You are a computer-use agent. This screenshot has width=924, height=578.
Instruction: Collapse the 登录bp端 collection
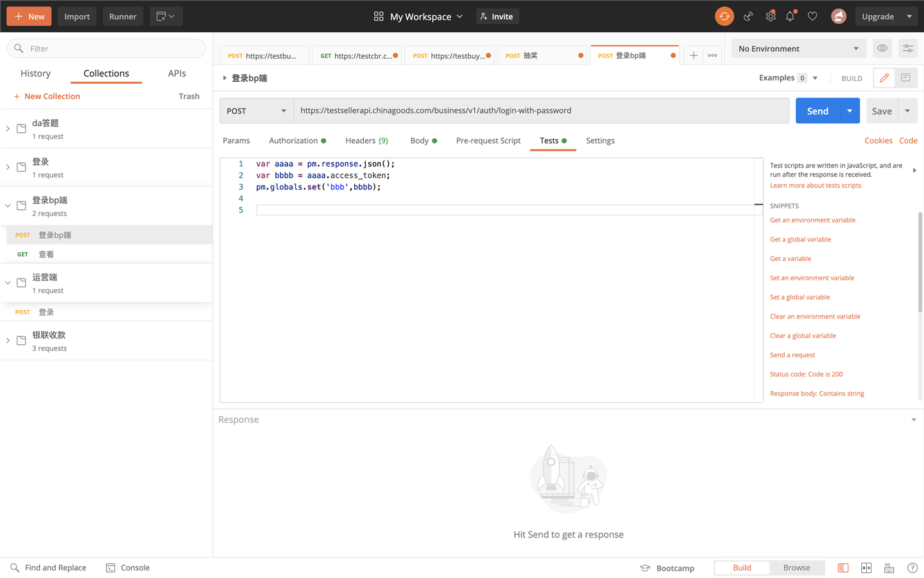tap(8, 206)
